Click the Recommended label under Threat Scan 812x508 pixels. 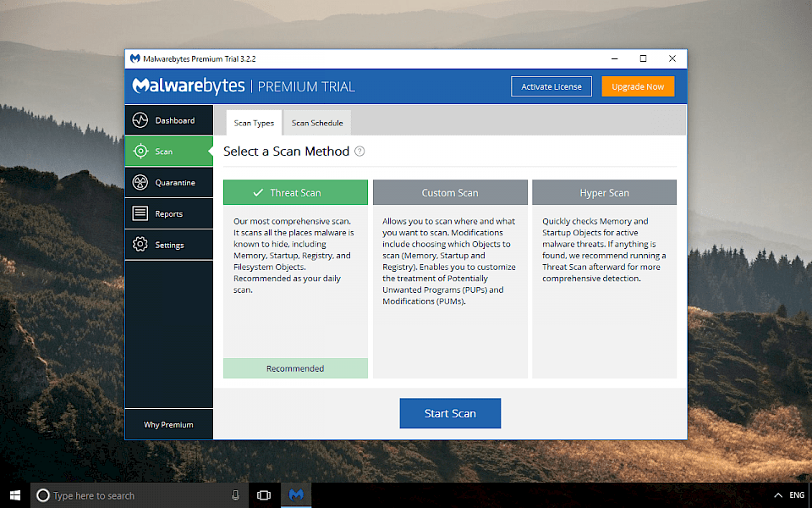coord(295,368)
